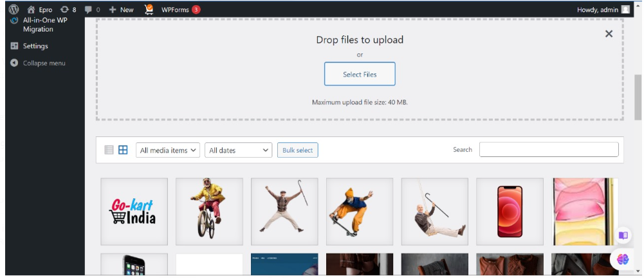Switch to grid view icon
This screenshot has height=278, width=644.
click(123, 150)
